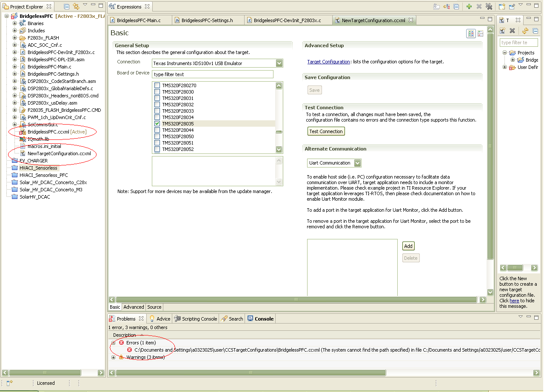The image size is (544, 392).
Task: Check TMS320F28032 device checkbox
Action: pyautogui.click(x=157, y=105)
